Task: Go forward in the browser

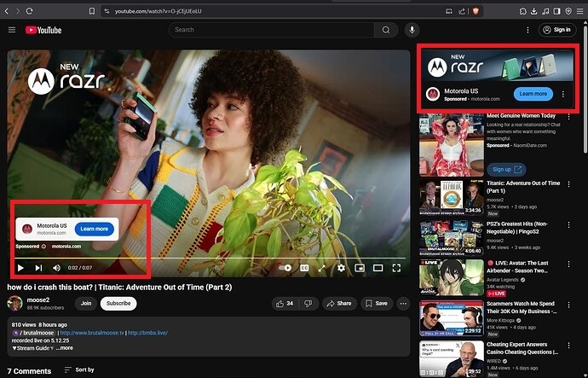Action: point(18,11)
